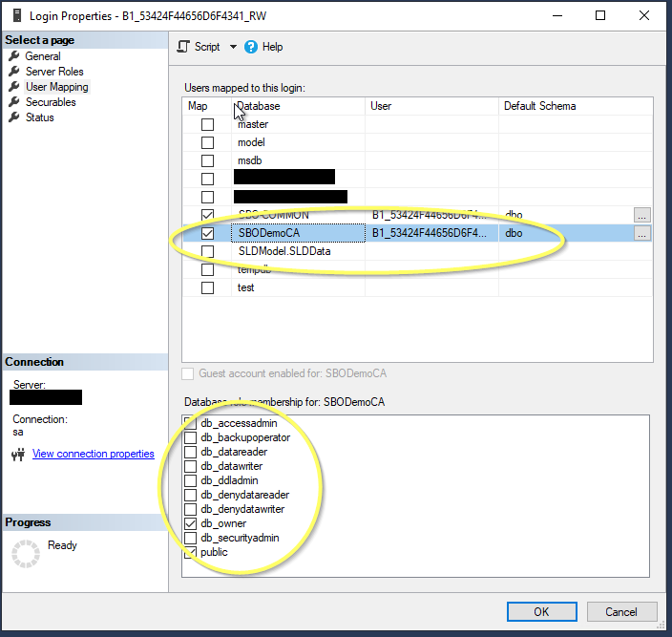Enable the db_denydatareader role
The image size is (672, 637).
coord(190,495)
